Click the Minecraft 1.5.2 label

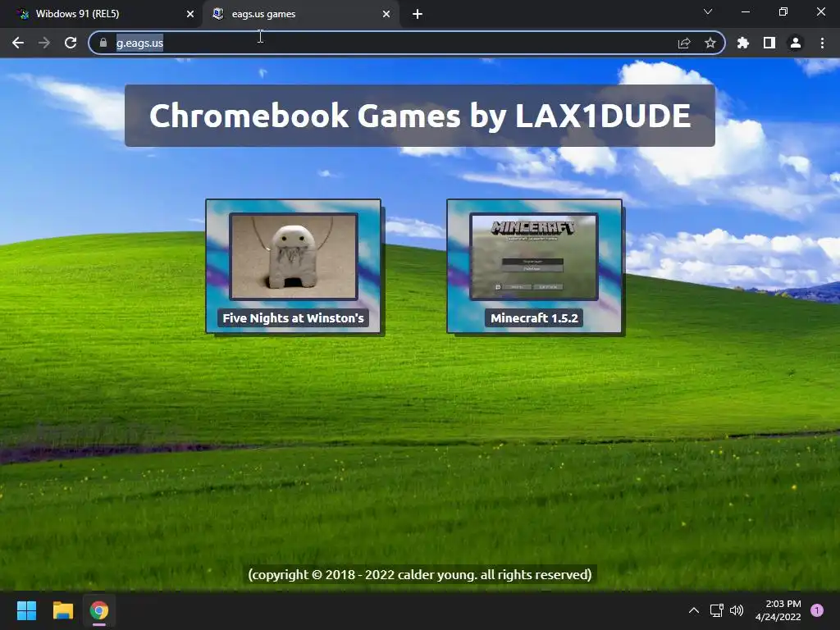pos(534,318)
